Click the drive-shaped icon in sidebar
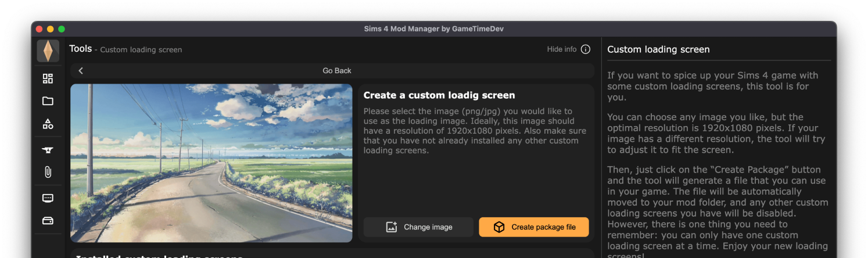This screenshot has width=868, height=258. (48, 221)
